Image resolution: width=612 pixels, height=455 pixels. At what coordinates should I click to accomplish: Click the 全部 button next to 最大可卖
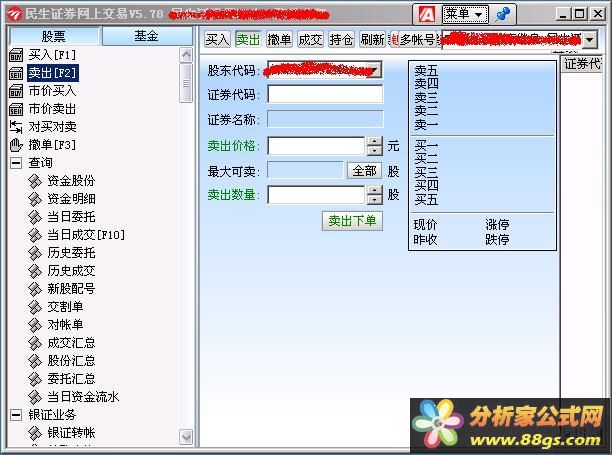(x=364, y=171)
